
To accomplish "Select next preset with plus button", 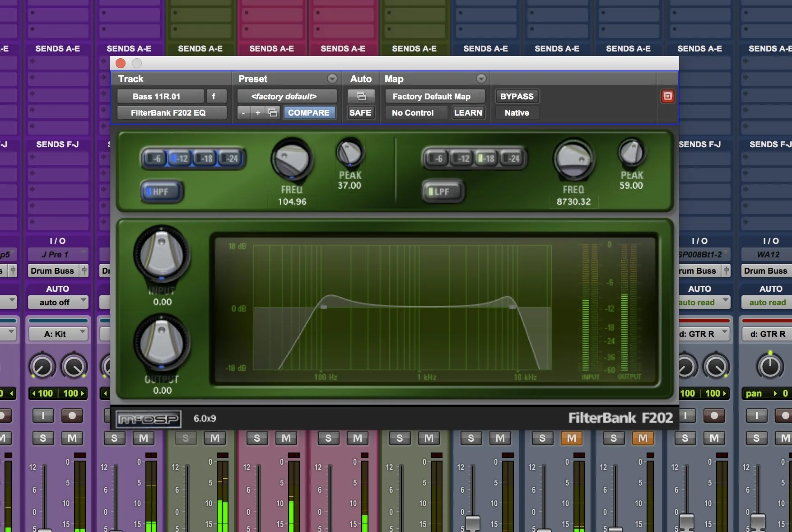I will click(x=258, y=112).
